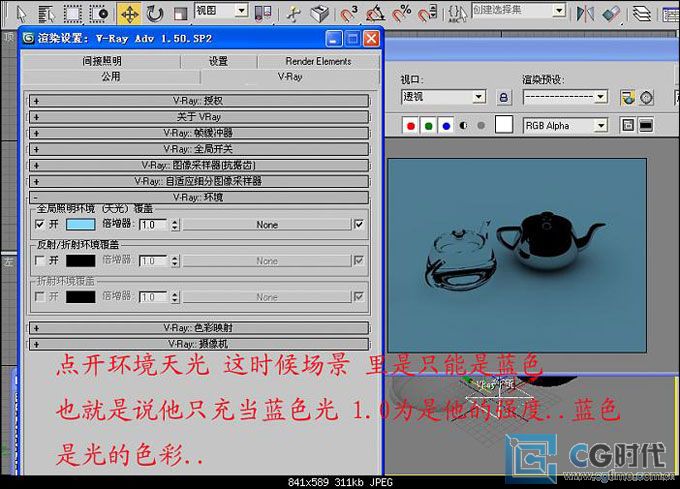The width and height of the screenshot is (680, 489).
Task: Expand the V-Ray:: 授权 rollout
Action: [199, 101]
